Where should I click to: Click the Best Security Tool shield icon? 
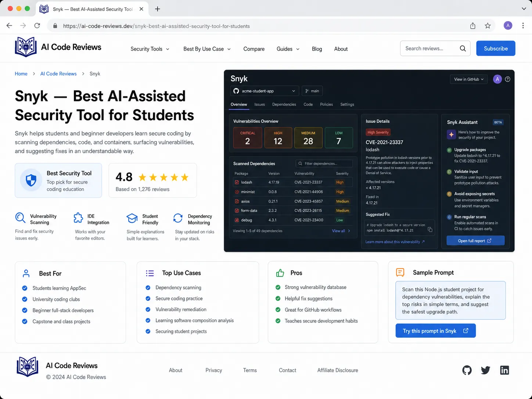31,180
